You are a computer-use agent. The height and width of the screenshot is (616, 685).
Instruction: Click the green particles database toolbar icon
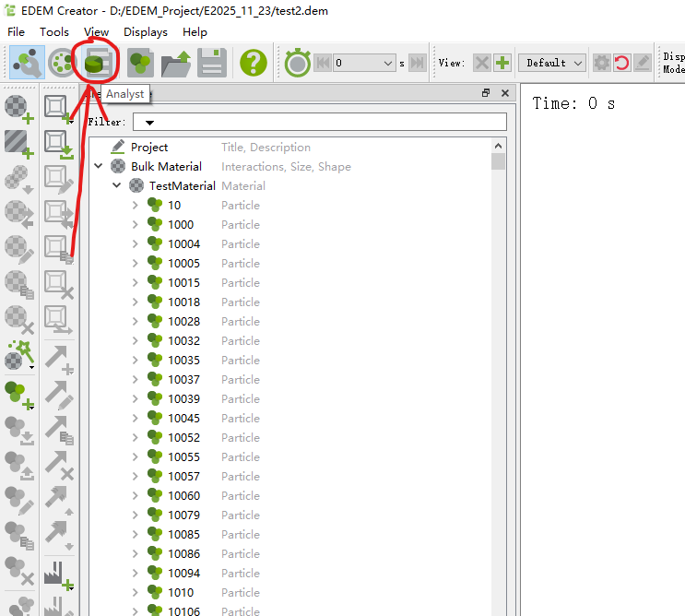[140, 63]
